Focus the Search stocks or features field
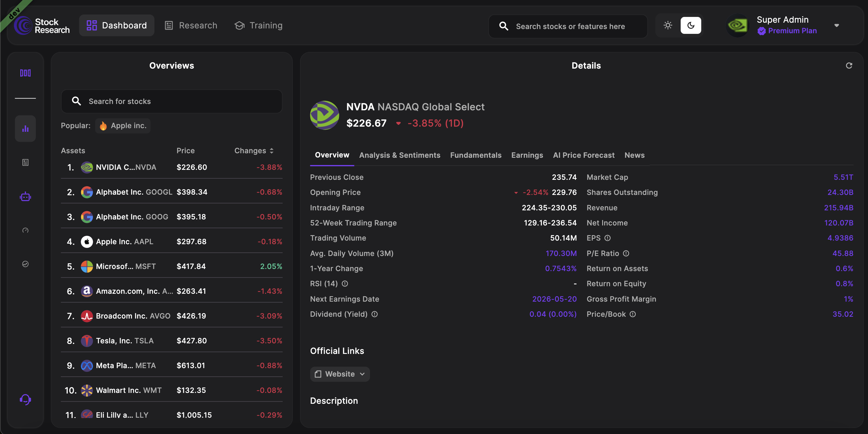 click(x=568, y=26)
